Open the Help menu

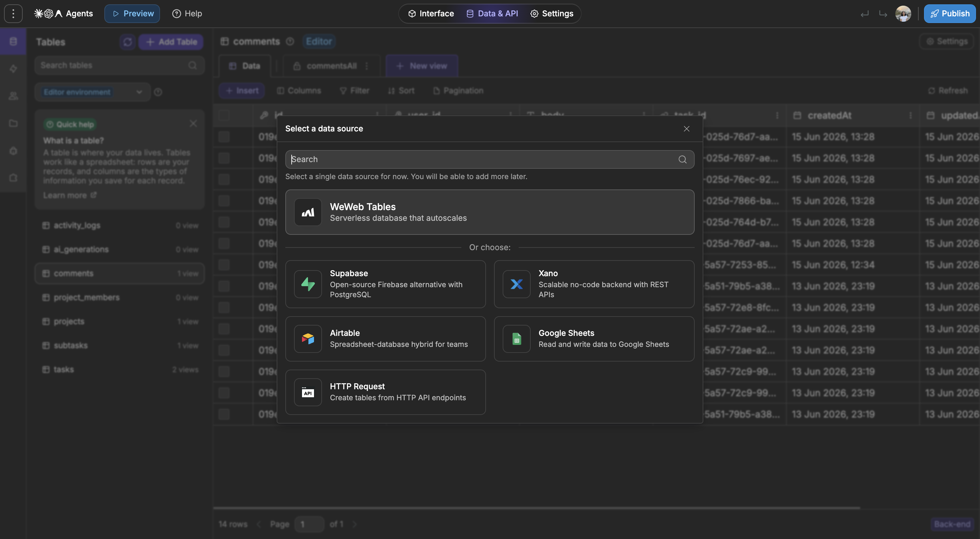tap(187, 14)
